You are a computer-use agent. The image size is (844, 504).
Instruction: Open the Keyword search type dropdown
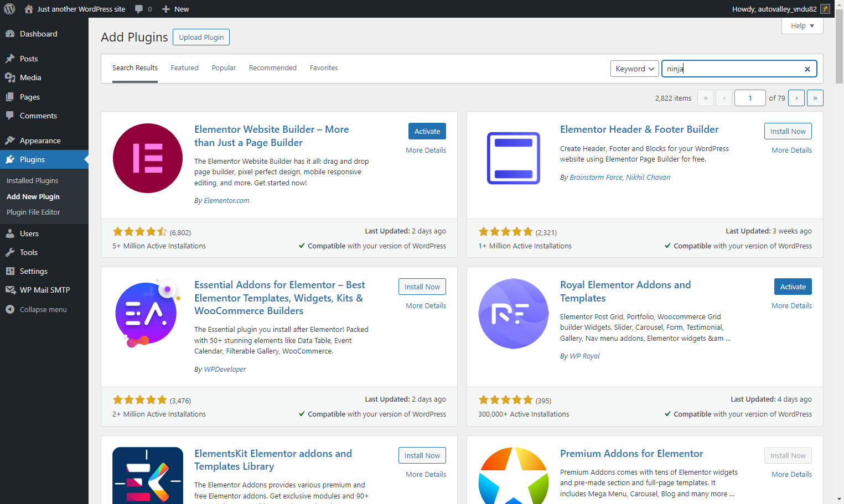tap(635, 69)
